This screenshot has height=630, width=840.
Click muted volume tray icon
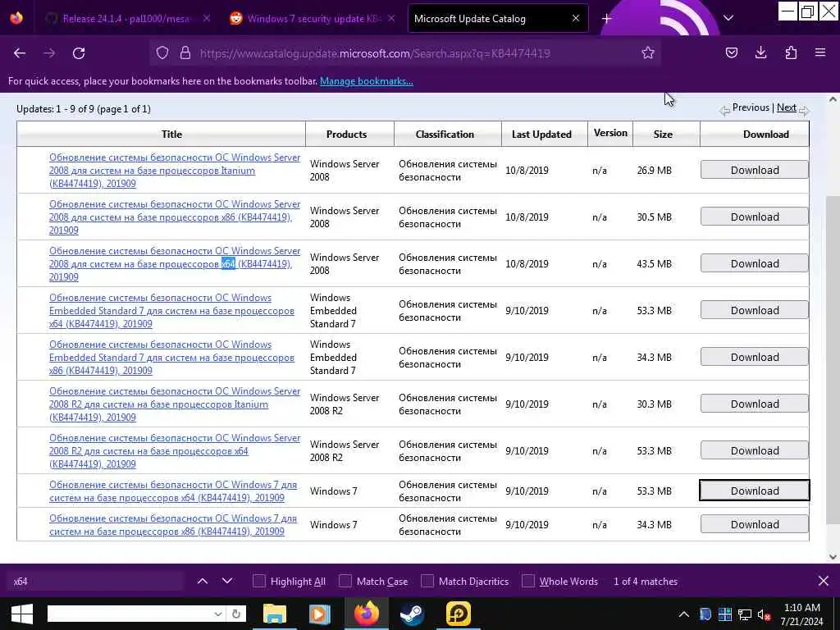764,614
